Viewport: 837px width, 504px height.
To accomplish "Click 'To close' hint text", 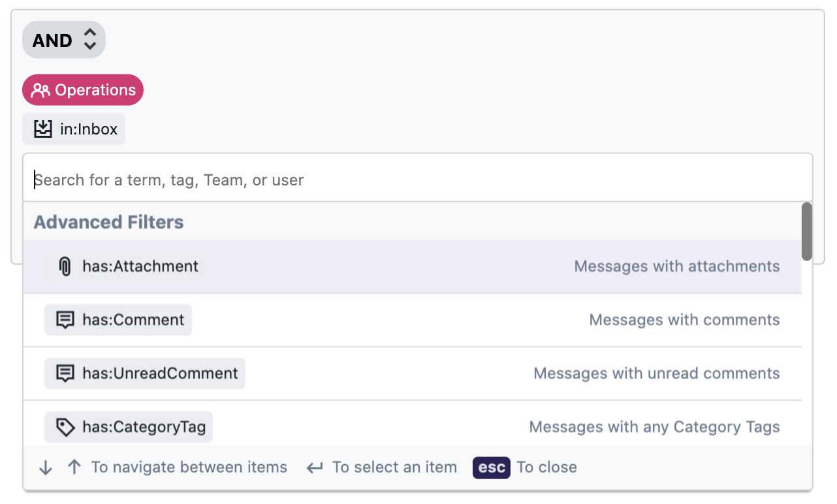I will 547,467.
